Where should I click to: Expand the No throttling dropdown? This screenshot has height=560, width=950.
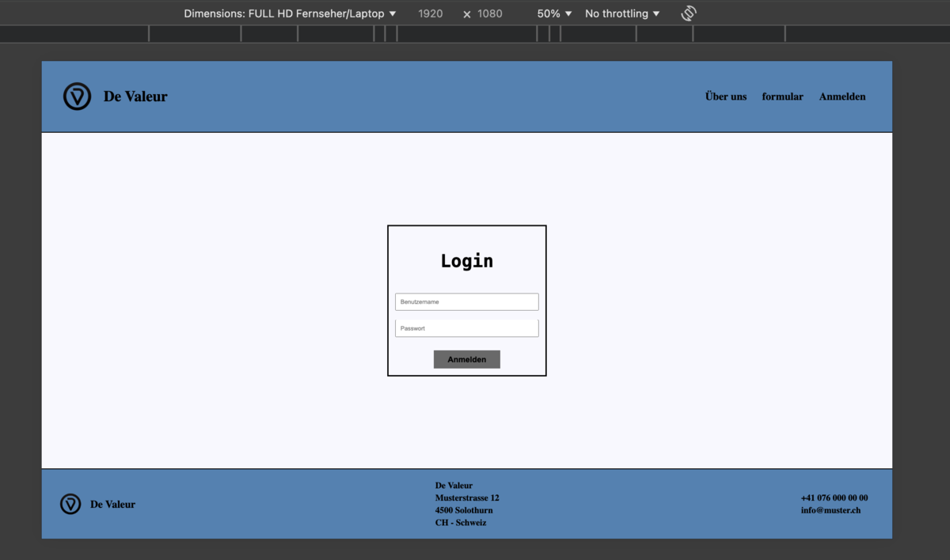621,13
